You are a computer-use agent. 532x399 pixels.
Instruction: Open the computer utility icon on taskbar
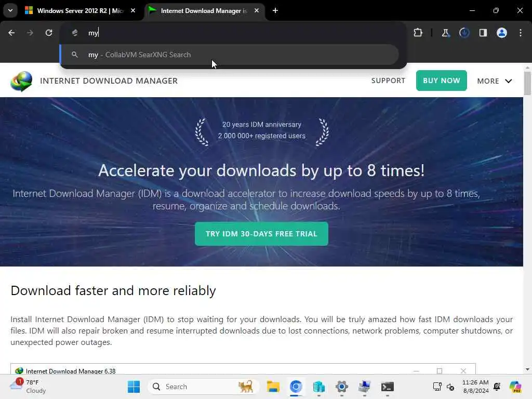click(364, 387)
